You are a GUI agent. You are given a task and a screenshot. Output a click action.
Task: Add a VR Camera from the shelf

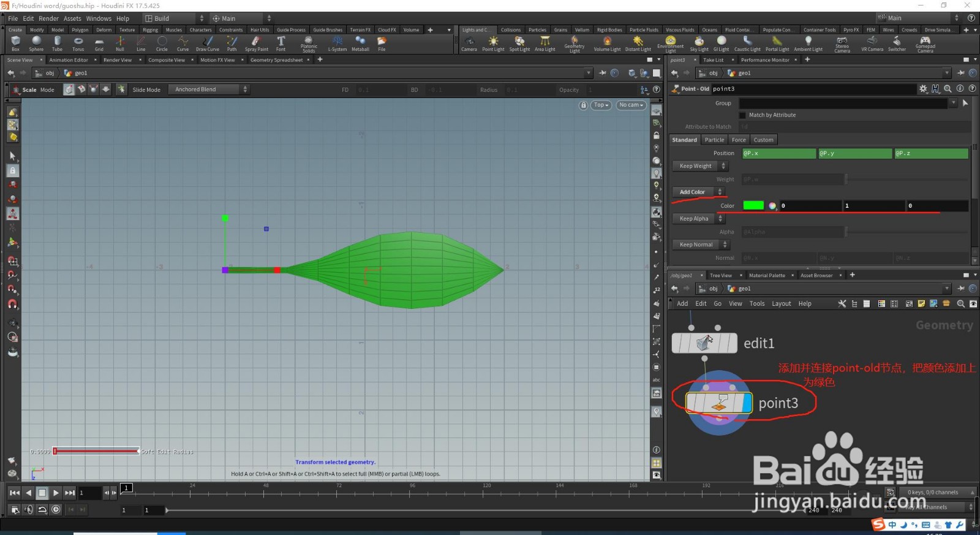872,44
